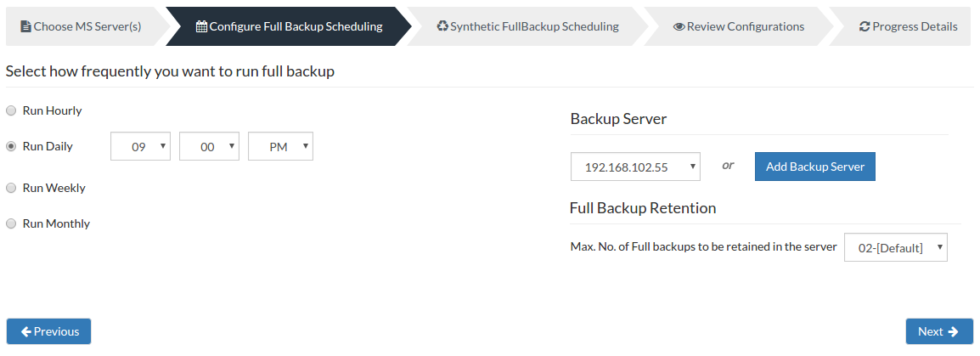Image resolution: width=980 pixels, height=356 pixels.
Task: Choose the Run Monthly radio option
Action: 11,223
